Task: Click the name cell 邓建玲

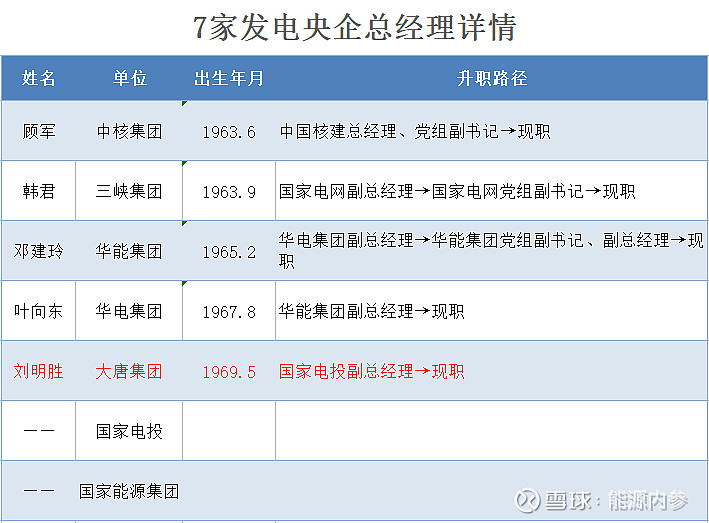Action: [38, 251]
